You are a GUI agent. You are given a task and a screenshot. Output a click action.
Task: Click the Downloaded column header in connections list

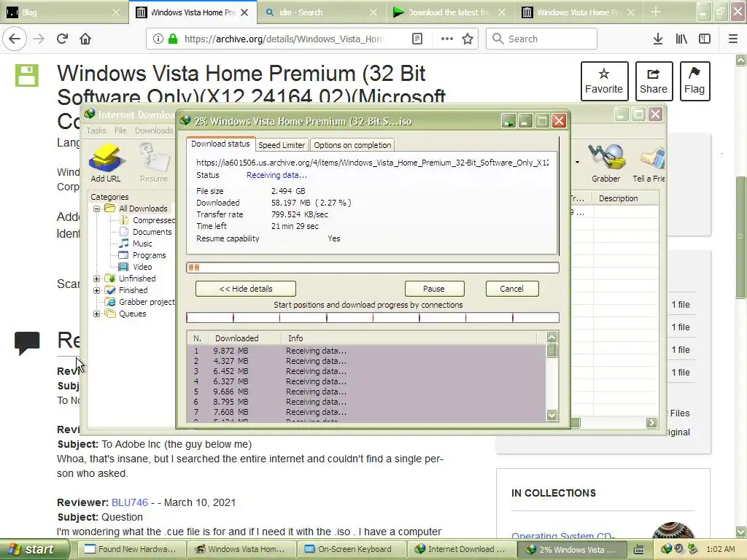pyautogui.click(x=245, y=338)
